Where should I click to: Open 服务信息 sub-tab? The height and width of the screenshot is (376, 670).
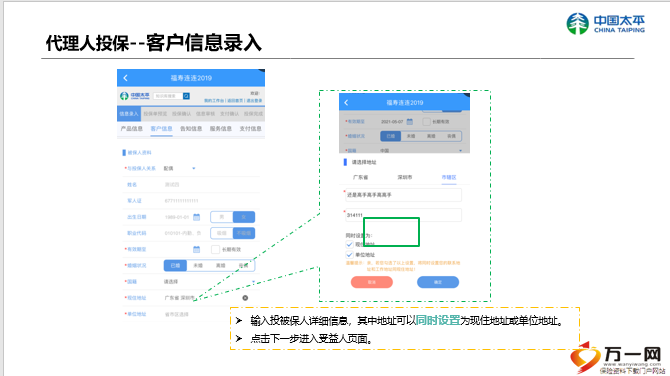220,129
